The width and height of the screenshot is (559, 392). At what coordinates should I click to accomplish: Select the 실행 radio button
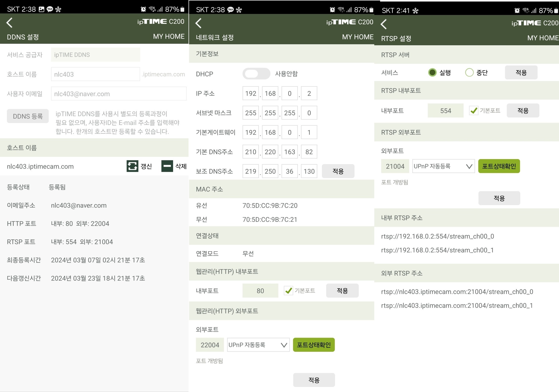pyautogui.click(x=432, y=73)
